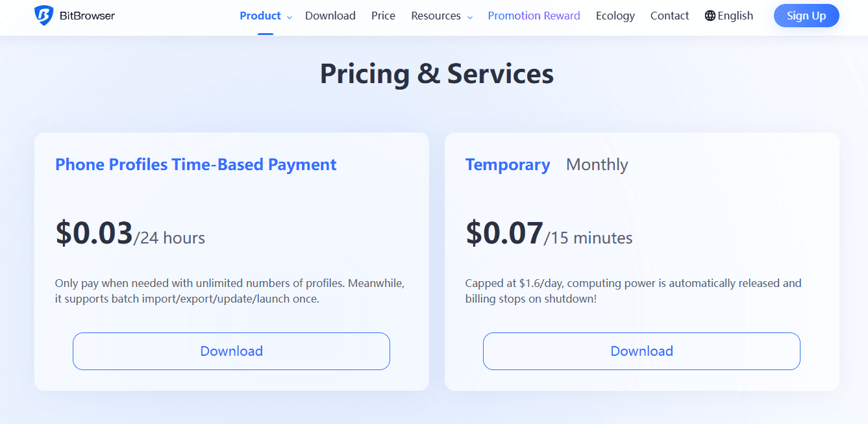The image size is (868, 424).
Task: Go to Download in the navigation bar
Action: click(x=330, y=16)
